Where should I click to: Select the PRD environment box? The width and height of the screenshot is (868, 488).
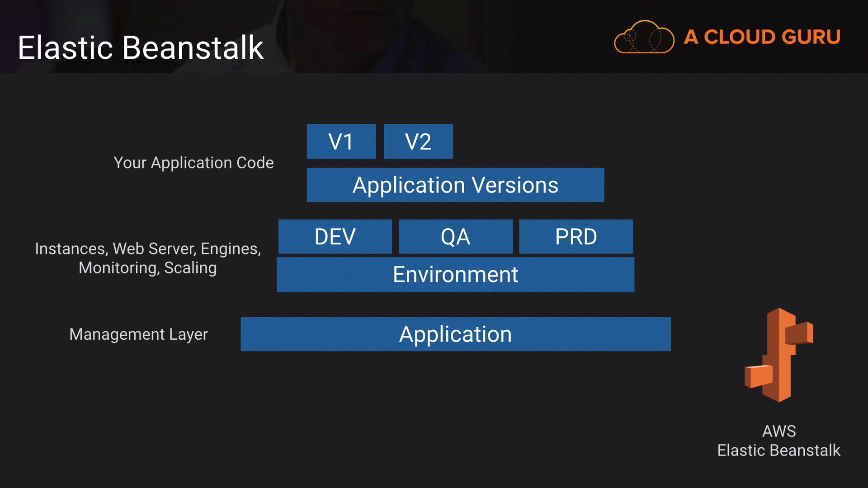click(x=576, y=237)
